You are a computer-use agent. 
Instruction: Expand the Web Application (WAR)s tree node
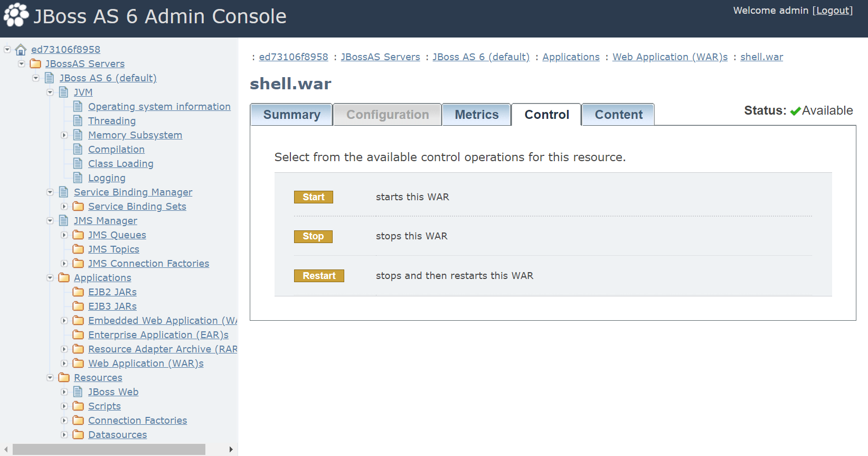coord(64,364)
